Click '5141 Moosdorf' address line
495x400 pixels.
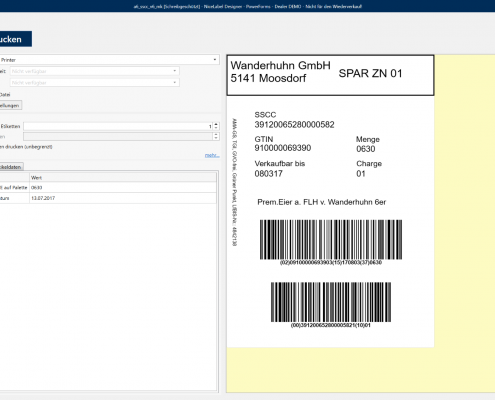(268, 78)
